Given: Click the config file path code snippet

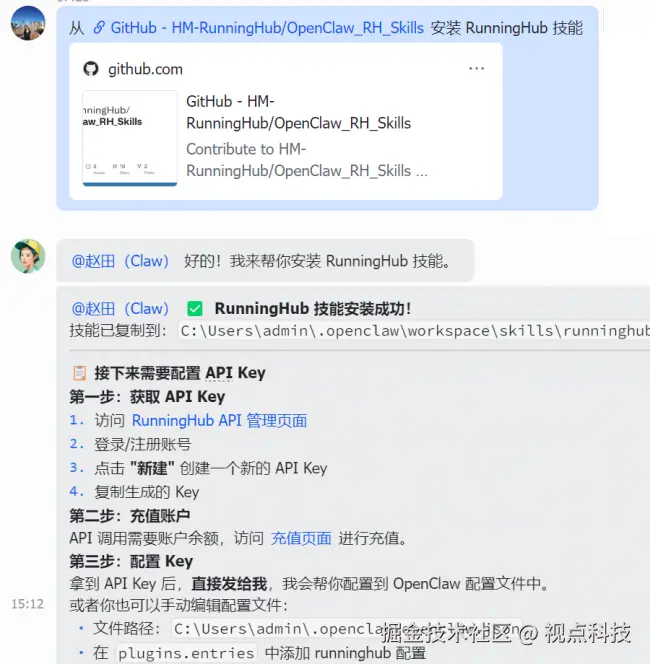Looking at the screenshot, I should (346, 629).
